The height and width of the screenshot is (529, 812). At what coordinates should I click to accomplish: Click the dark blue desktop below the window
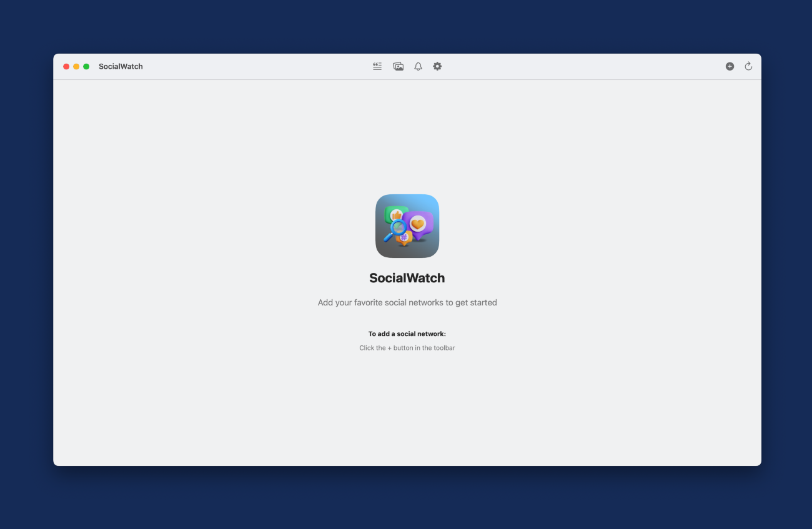pyautogui.click(x=406, y=500)
